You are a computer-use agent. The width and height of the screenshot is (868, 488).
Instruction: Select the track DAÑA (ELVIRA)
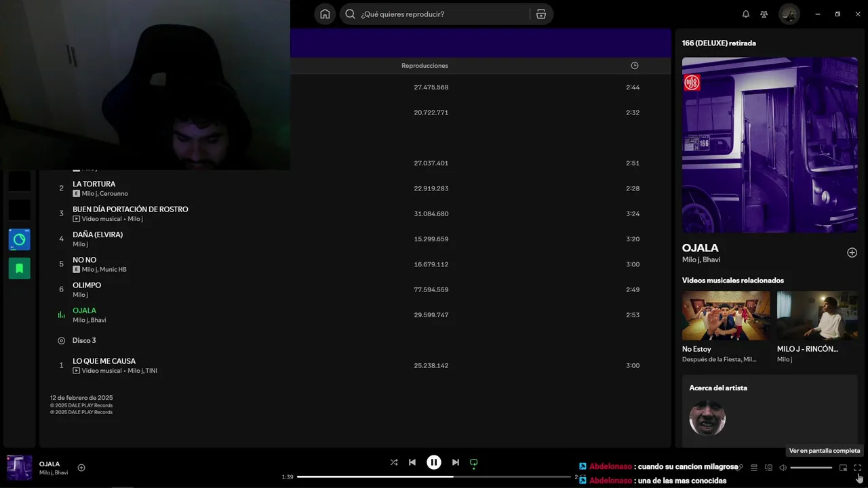coord(98,235)
